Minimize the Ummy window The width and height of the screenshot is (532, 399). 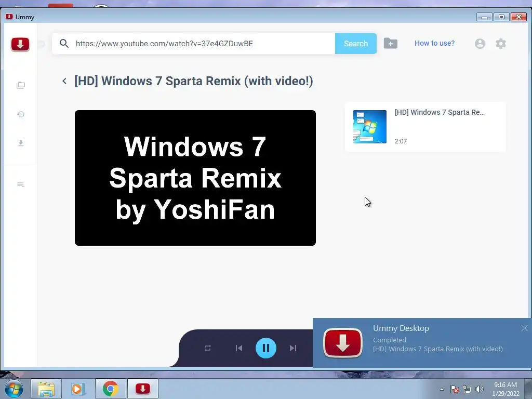[484, 17]
